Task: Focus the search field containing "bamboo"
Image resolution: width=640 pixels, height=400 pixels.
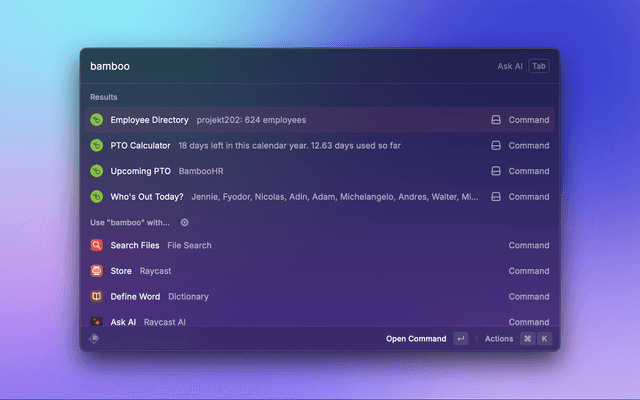Action: pos(280,66)
